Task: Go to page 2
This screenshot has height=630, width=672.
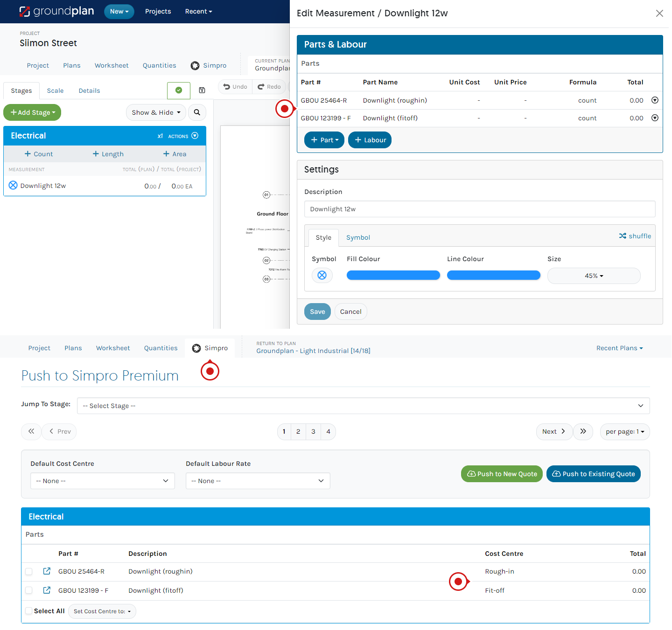Action: click(298, 431)
